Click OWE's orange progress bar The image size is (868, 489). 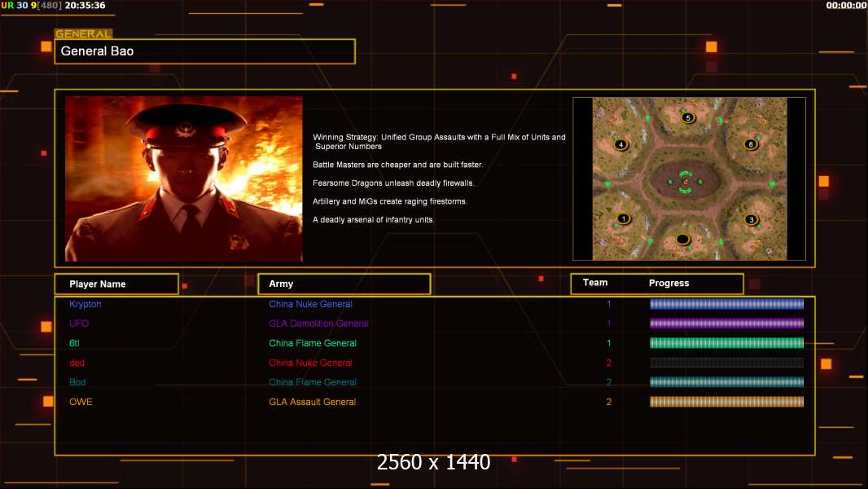pyautogui.click(x=726, y=402)
